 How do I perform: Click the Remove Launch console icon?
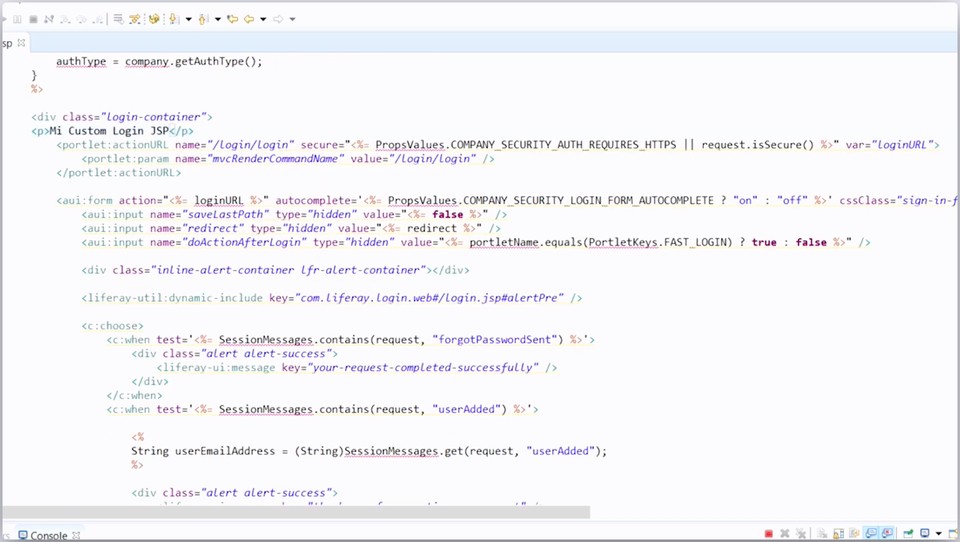tap(785, 534)
